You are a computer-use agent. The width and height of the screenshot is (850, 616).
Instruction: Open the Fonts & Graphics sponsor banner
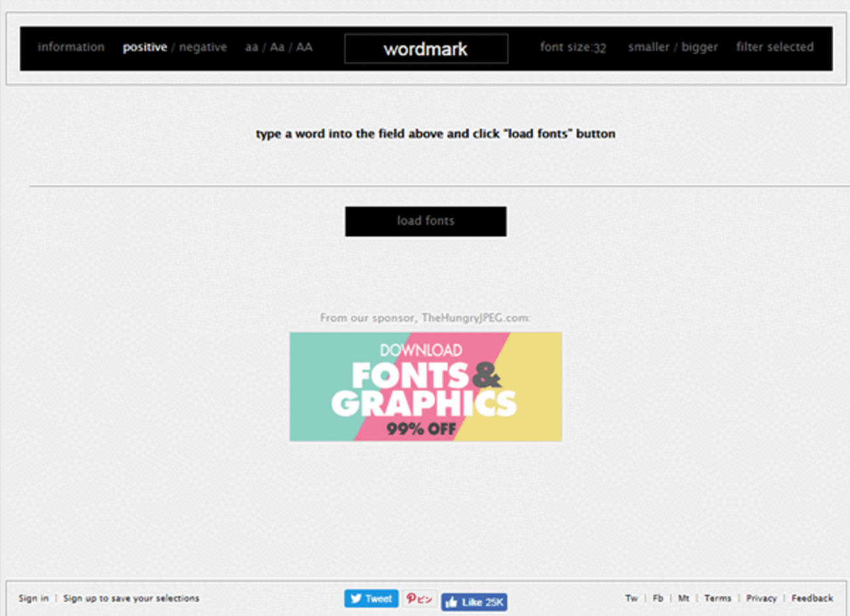[426, 386]
